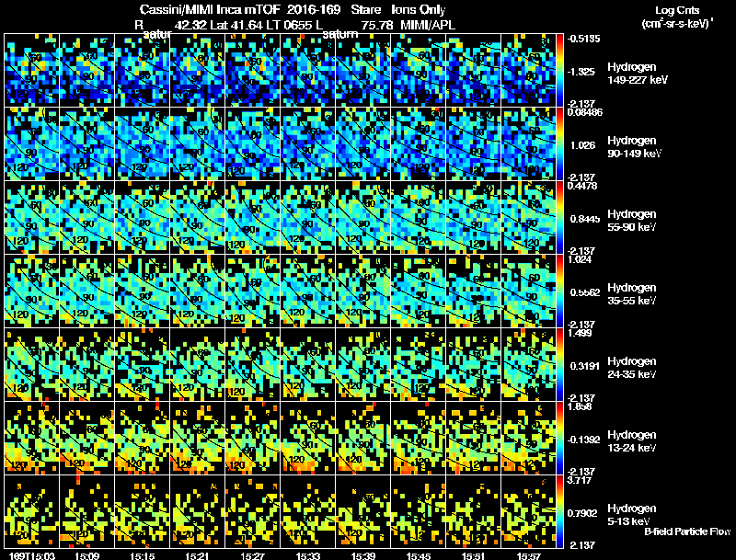
Task: Click the color bar of the 90-149 keV row
Action: coord(559,143)
